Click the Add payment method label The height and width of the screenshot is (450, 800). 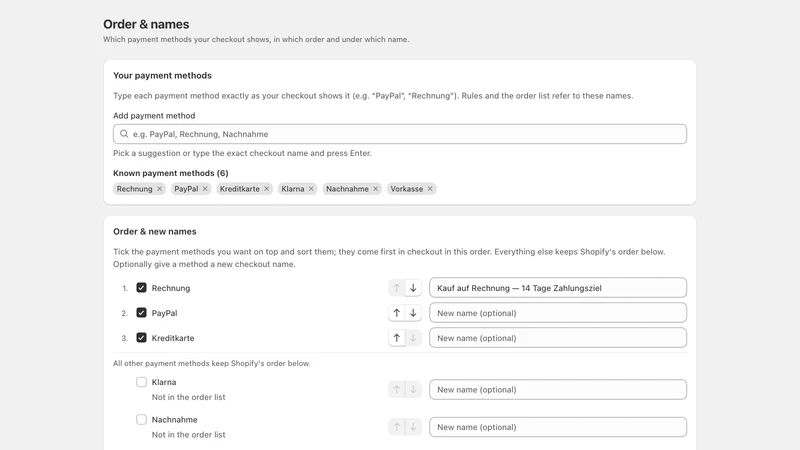pos(154,116)
